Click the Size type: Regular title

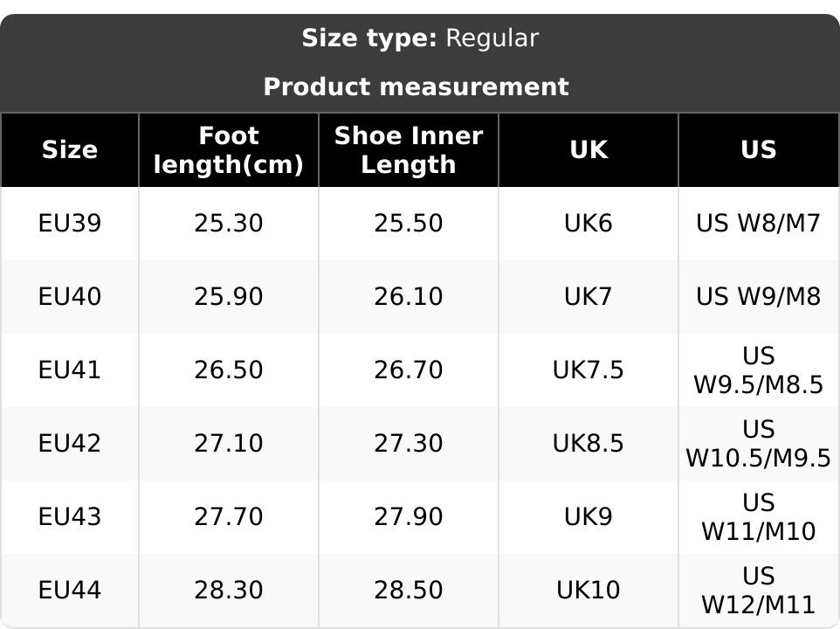(x=420, y=38)
